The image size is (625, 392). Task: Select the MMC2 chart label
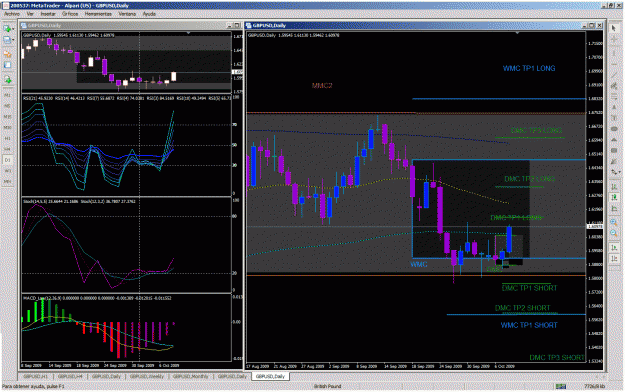(322, 85)
